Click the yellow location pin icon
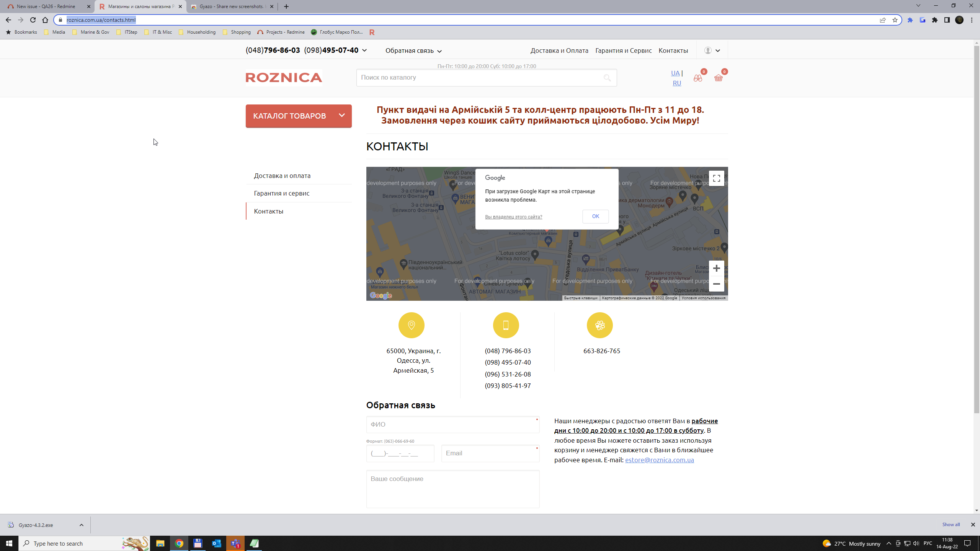Viewport: 980px width, 551px height. click(x=411, y=325)
